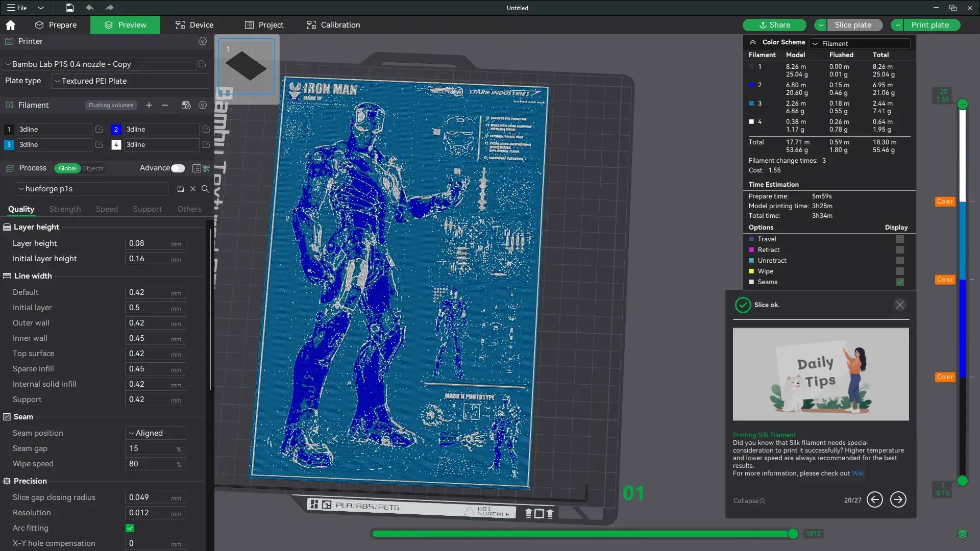The width and height of the screenshot is (980, 551).
Task: Open the Filament settings gear icon
Action: [x=203, y=105]
